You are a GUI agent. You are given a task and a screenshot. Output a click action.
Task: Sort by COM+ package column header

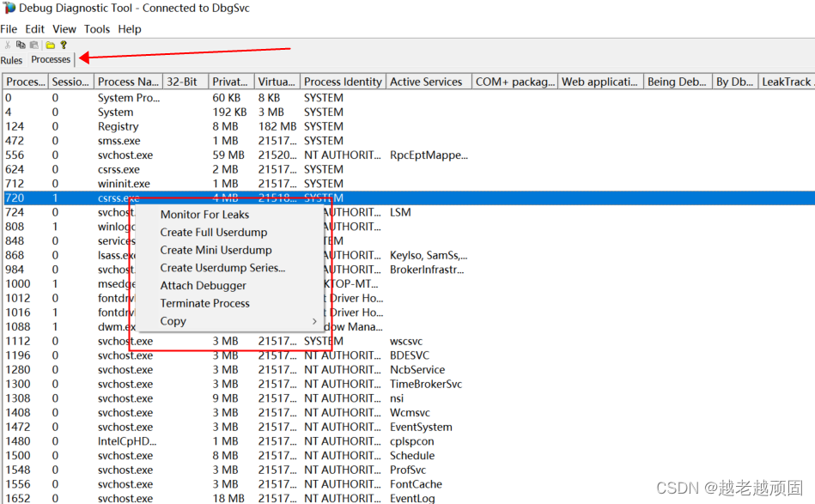(x=515, y=82)
